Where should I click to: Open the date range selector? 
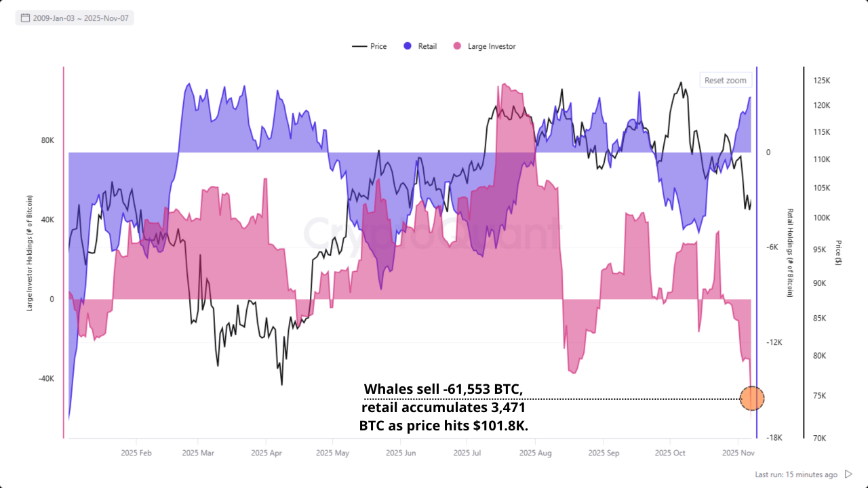point(75,18)
